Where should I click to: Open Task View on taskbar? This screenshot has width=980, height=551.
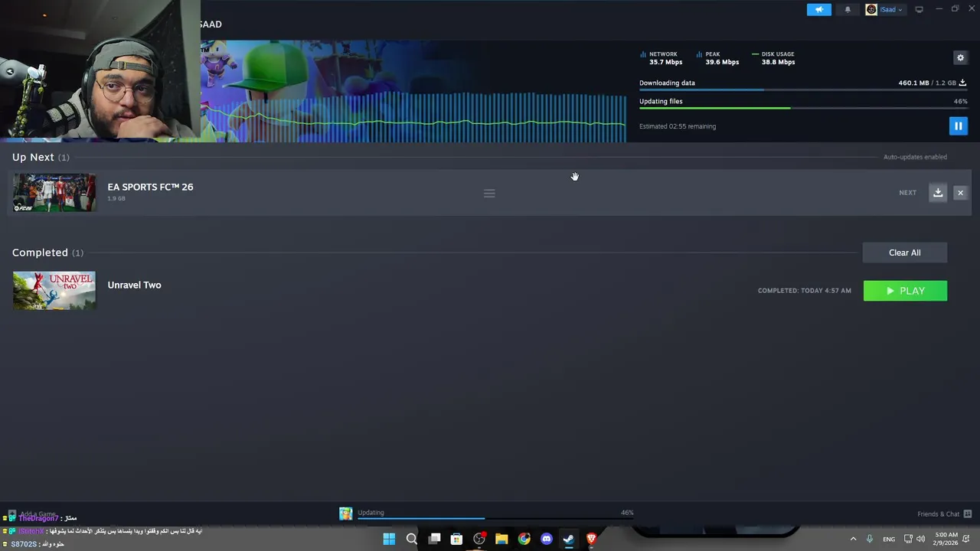[x=434, y=539]
